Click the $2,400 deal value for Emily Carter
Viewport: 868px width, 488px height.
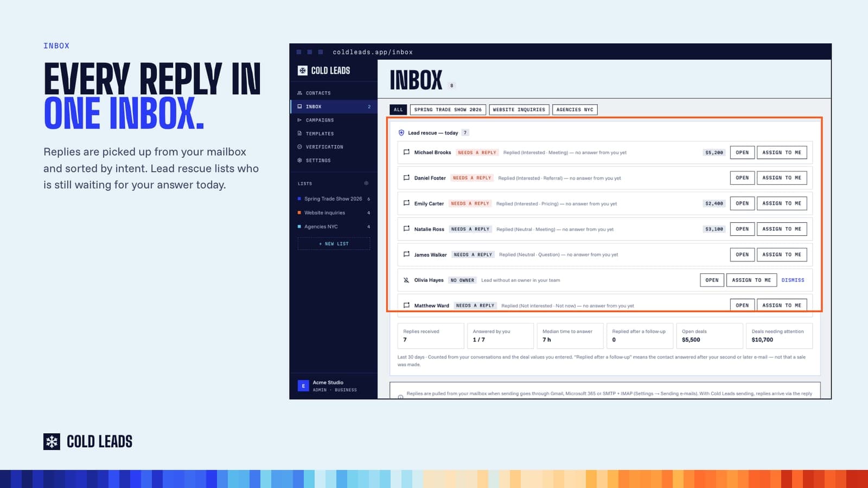point(714,203)
